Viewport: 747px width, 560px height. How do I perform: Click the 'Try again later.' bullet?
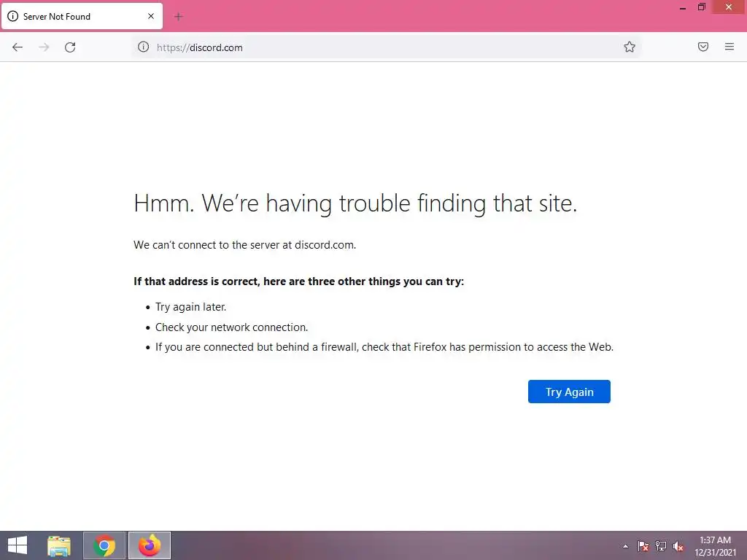pos(190,307)
